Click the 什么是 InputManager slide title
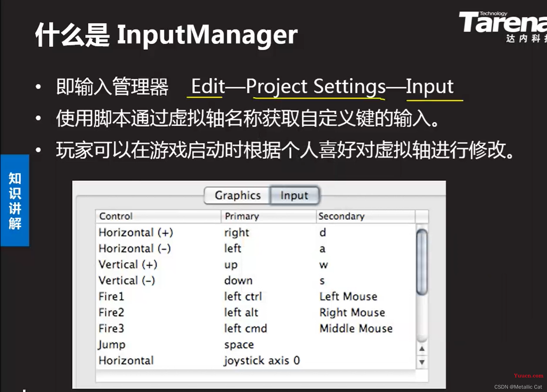The image size is (547, 392). click(166, 35)
